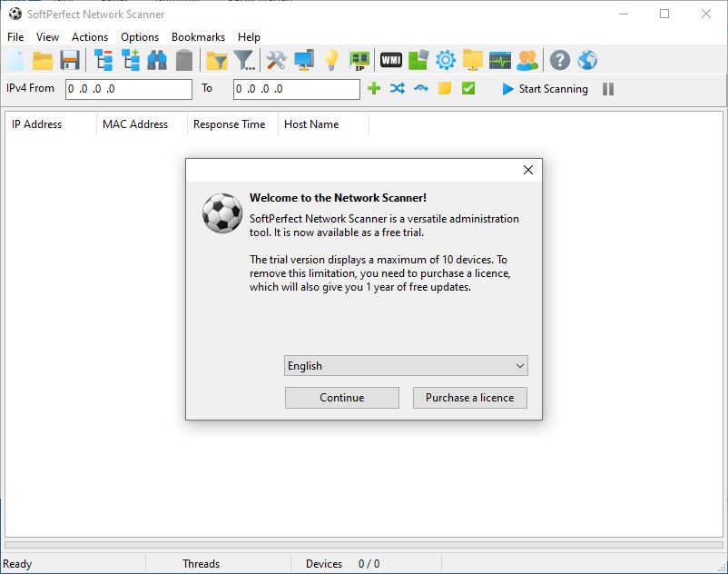Click the yellow light bulb icon
Image resolution: width=728 pixels, height=574 pixels.
pos(331,60)
